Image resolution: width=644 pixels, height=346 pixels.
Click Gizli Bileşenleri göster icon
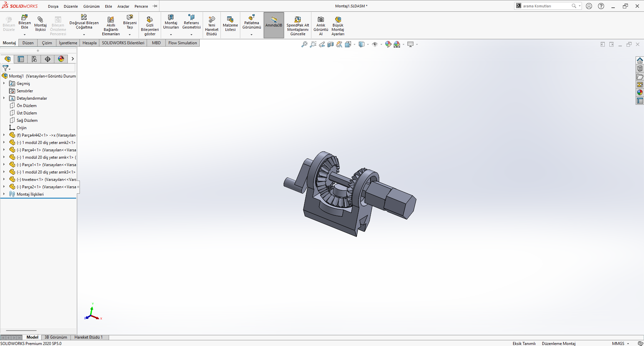(150, 26)
